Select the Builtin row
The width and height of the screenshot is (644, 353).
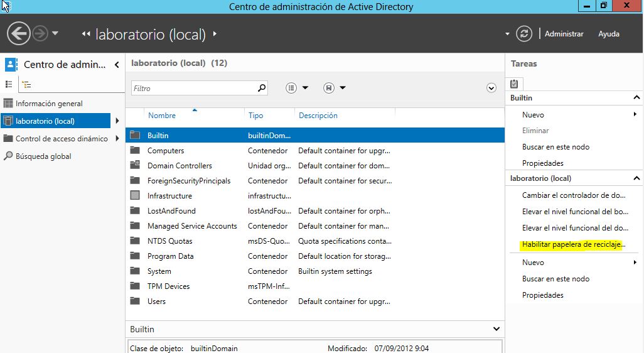click(x=315, y=135)
